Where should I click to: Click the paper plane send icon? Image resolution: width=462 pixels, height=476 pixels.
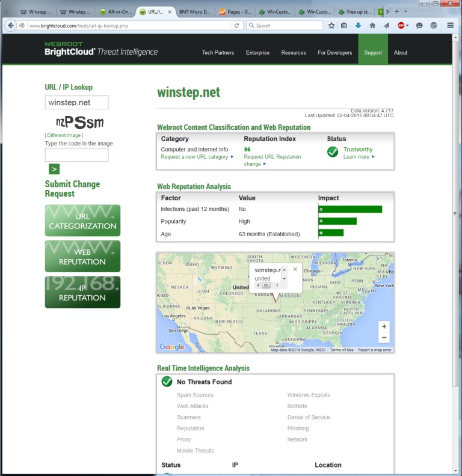point(386,26)
